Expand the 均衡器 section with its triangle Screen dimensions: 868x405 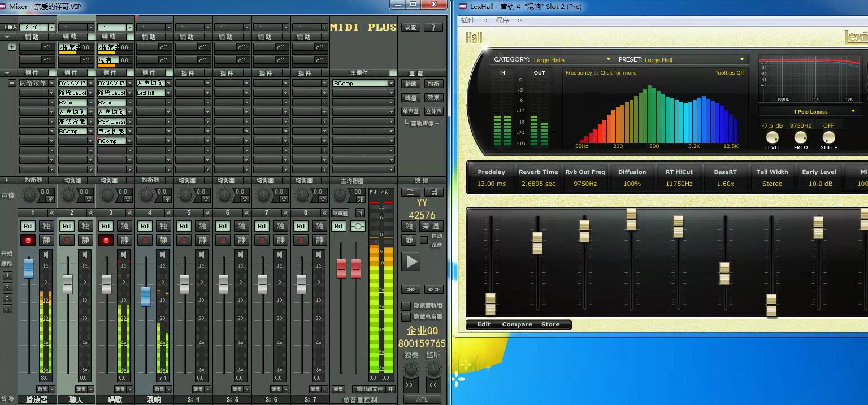pyautogui.click(x=7, y=181)
